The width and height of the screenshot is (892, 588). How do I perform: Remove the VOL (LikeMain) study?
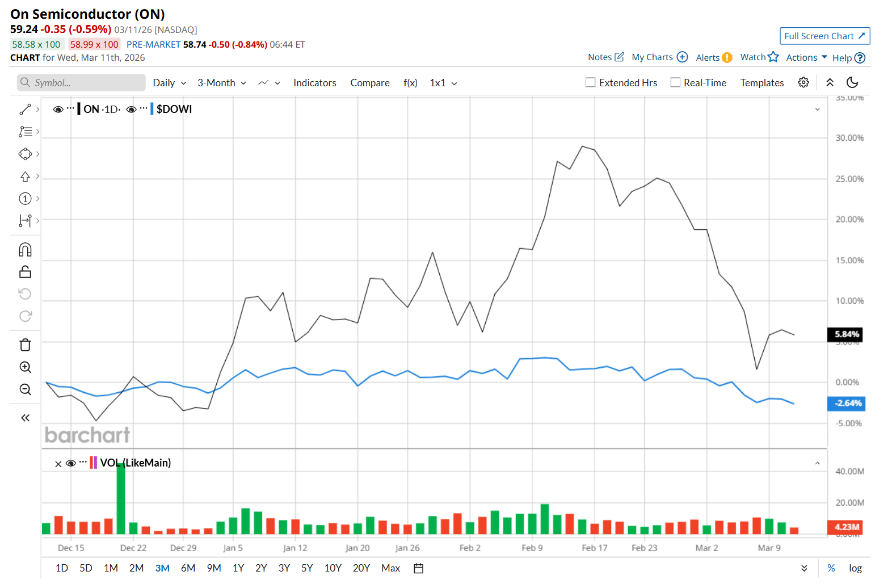tap(58, 464)
